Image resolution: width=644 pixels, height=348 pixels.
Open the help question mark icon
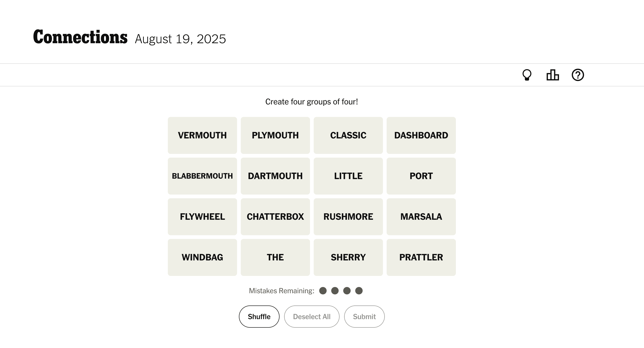pyautogui.click(x=578, y=75)
